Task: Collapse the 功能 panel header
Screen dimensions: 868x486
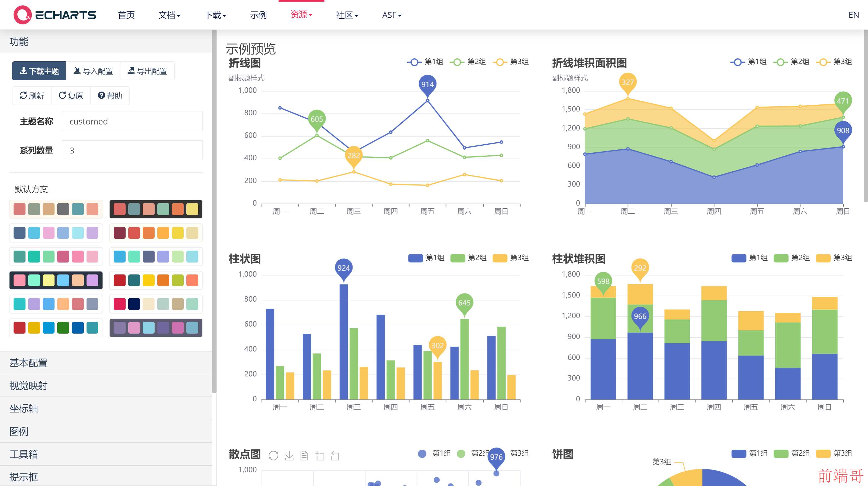Action: tap(106, 41)
